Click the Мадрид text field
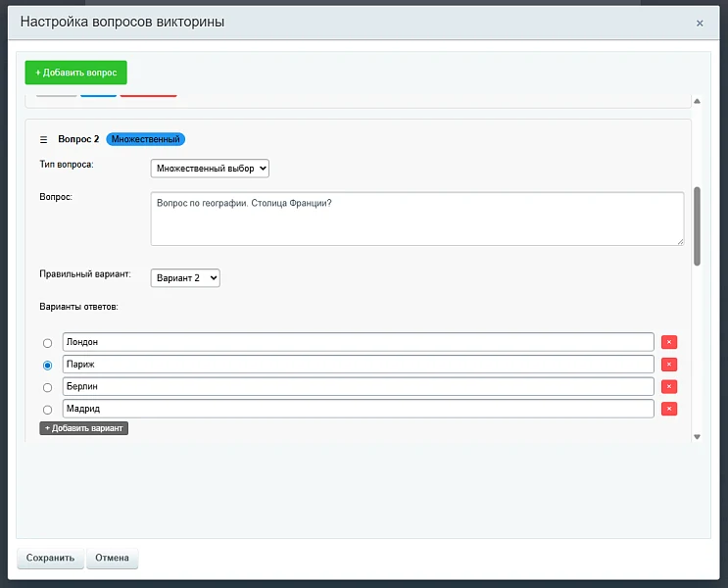 point(359,409)
